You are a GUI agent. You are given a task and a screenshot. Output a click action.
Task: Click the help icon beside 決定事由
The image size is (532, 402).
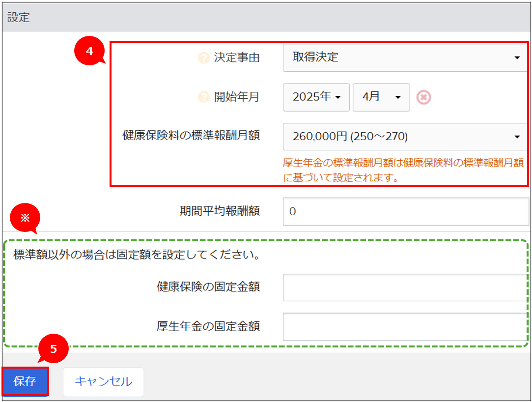coord(203,58)
